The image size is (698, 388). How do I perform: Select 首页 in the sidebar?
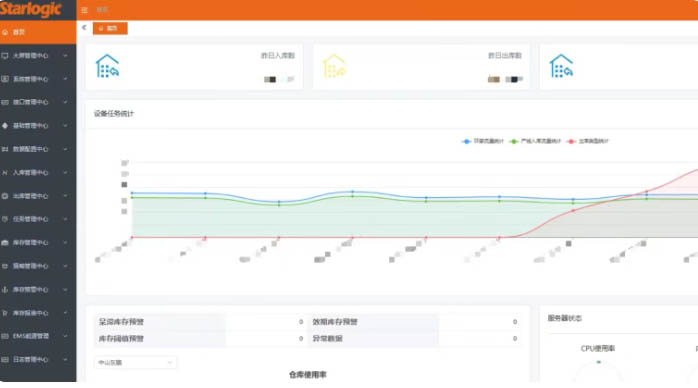pos(38,32)
